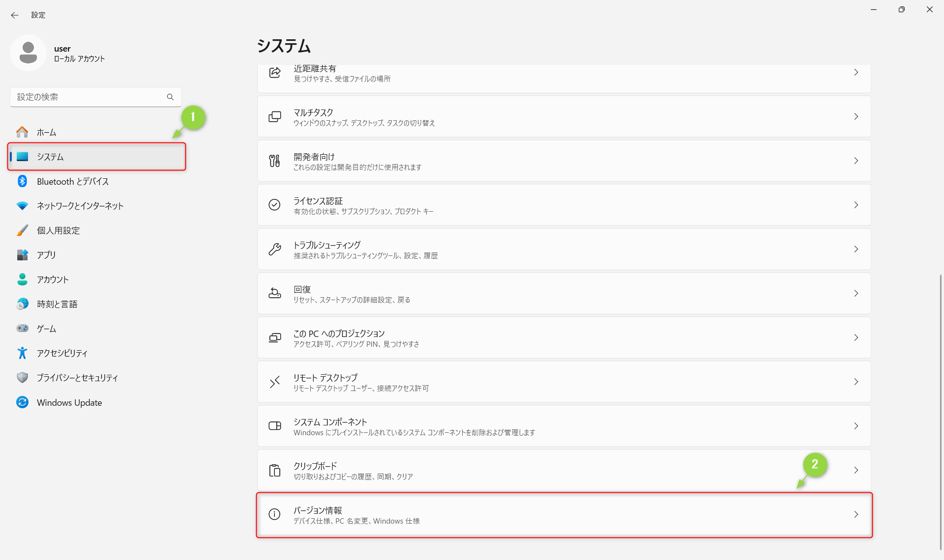
Task: Go to プライバシーとセキュリティ section
Action: click(x=77, y=378)
